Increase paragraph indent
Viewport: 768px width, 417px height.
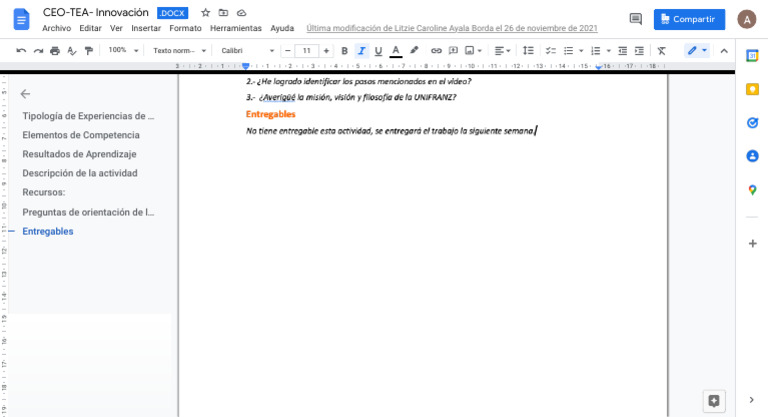[639, 50]
